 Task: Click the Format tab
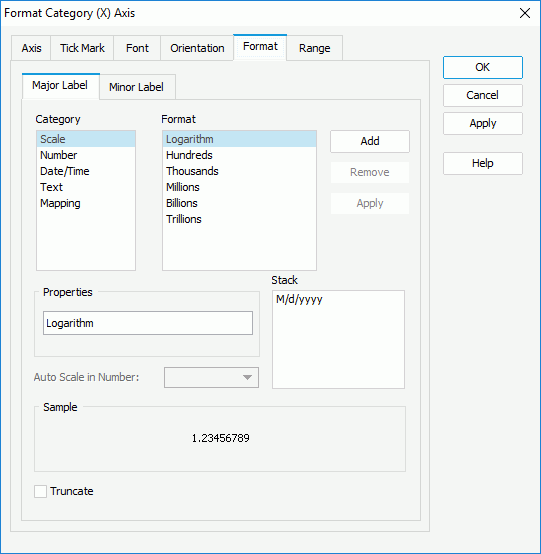[260, 47]
